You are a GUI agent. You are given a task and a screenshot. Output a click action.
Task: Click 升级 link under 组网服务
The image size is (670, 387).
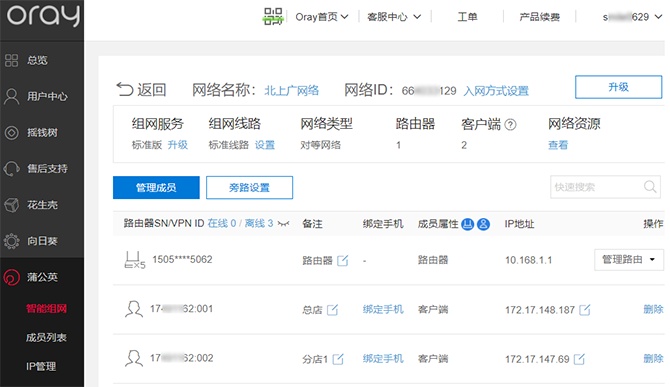point(178,145)
